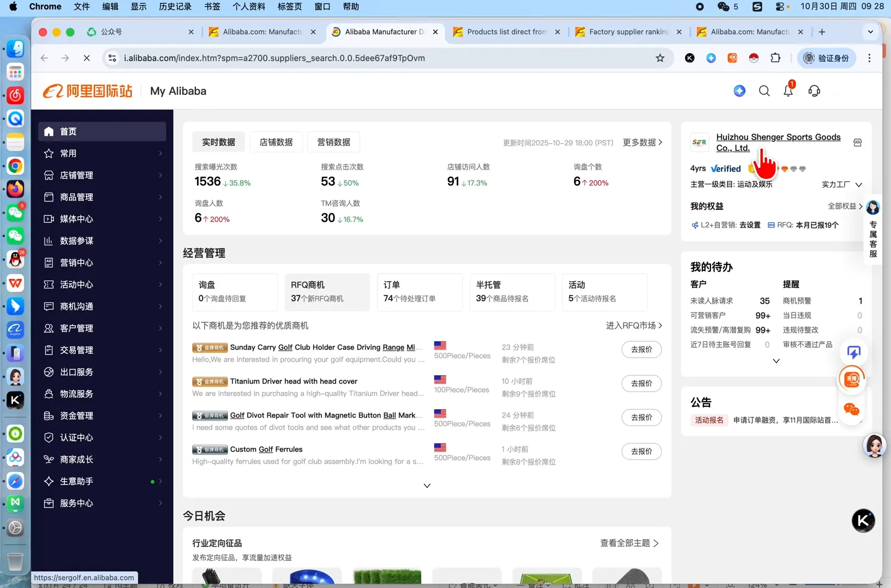
Task: Click the printer icon beside company name
Action: pos(857,142)
